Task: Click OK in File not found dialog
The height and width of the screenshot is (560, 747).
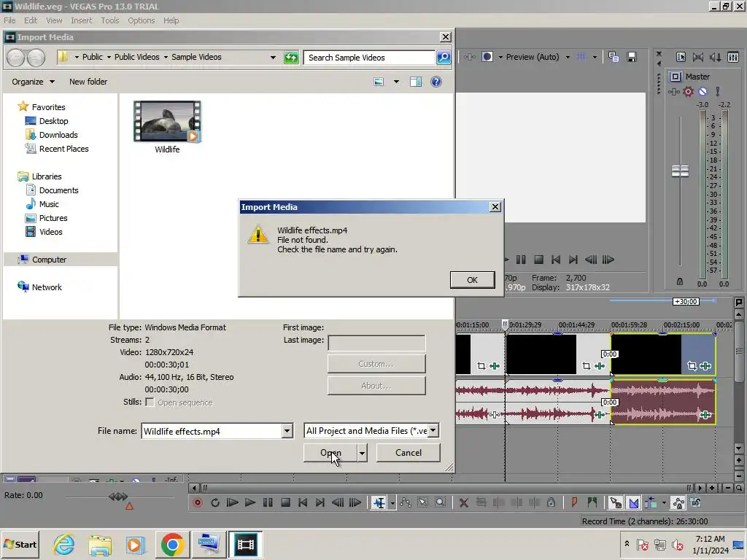Action: click(472, 280)
